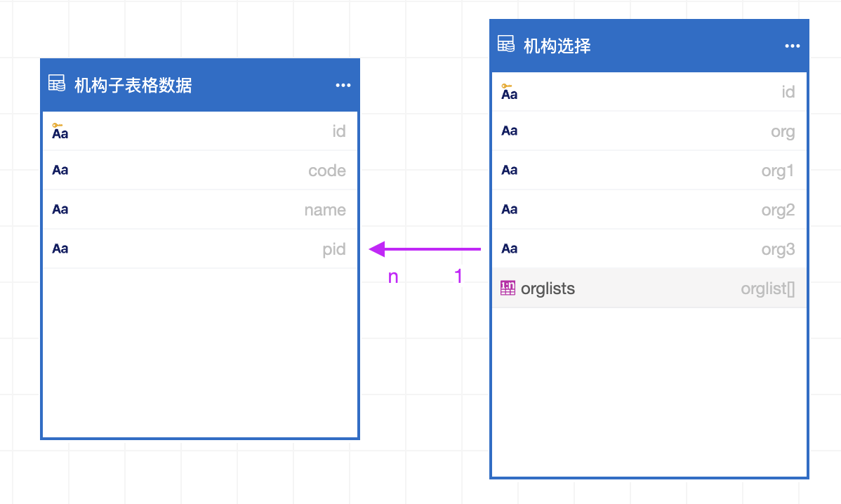Click the 机构子表格数据 header title
This screenshot has width=841, height=504.
click(133, 86)
